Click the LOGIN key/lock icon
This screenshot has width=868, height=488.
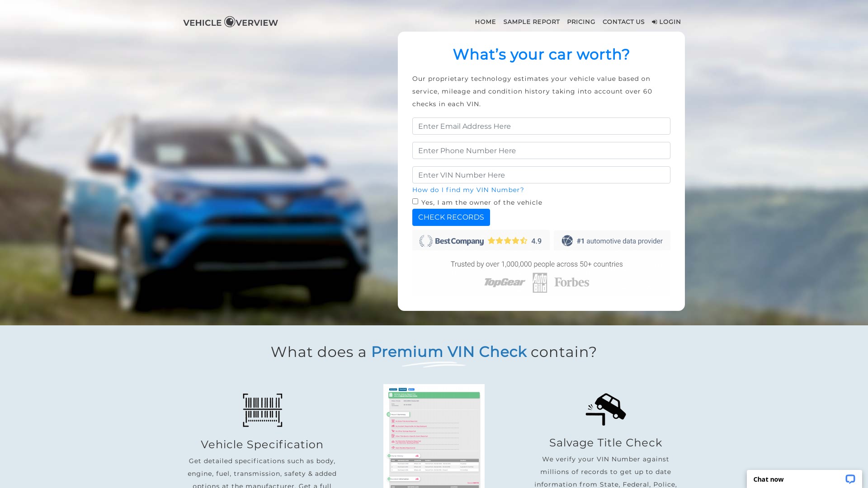655,21
